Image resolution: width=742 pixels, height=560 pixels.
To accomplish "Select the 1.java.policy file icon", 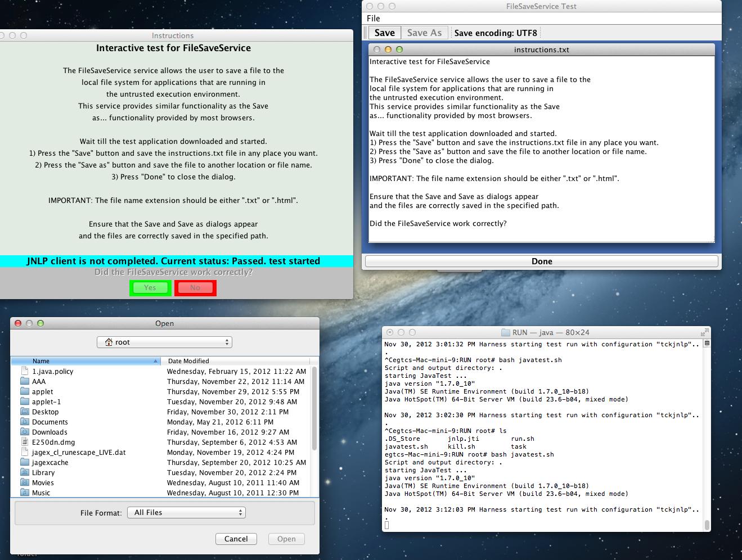I will (x=24, y=371).
